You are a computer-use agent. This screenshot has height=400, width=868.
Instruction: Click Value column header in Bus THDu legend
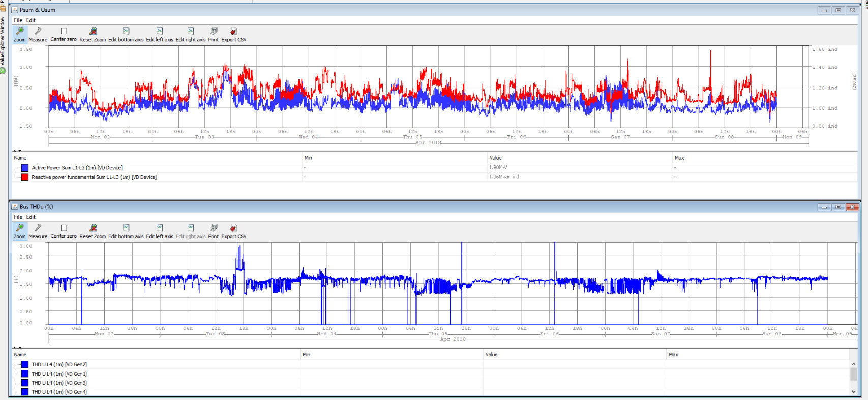pos(575,355)
